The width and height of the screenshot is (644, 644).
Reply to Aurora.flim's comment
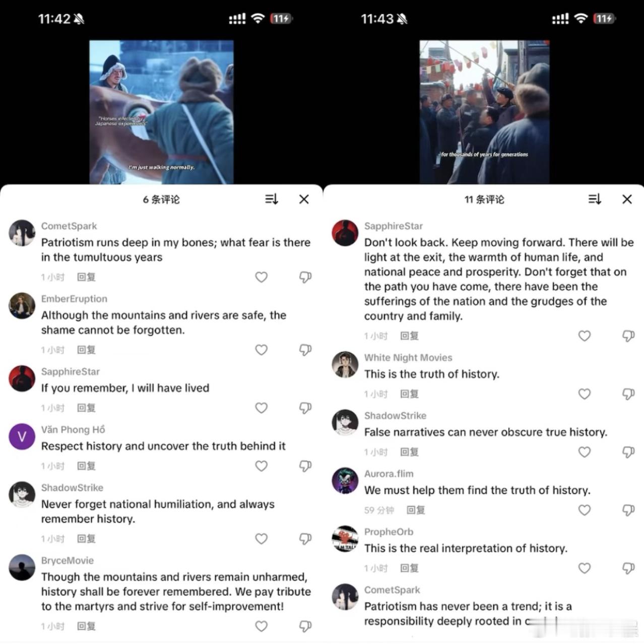click(x=416, y=510)
